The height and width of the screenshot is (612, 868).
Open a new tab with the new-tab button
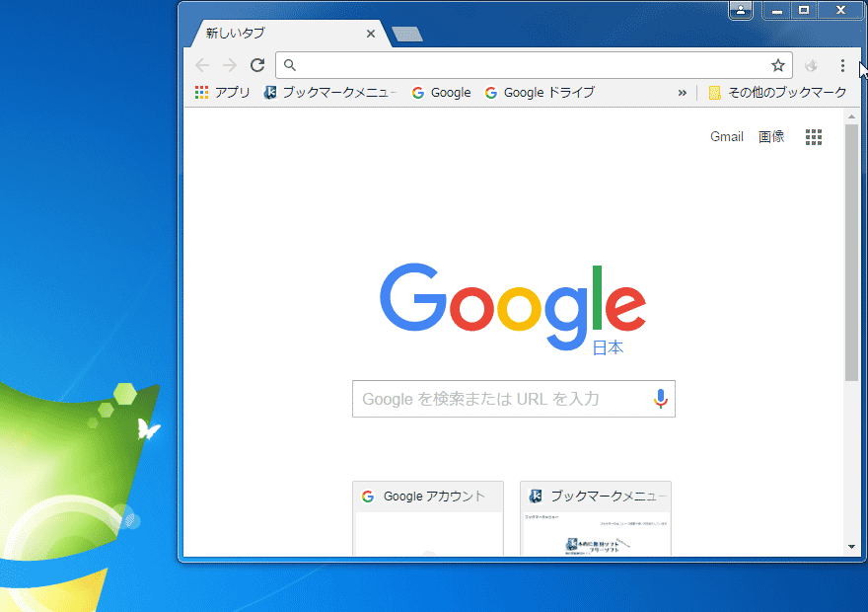click(407, 35)
